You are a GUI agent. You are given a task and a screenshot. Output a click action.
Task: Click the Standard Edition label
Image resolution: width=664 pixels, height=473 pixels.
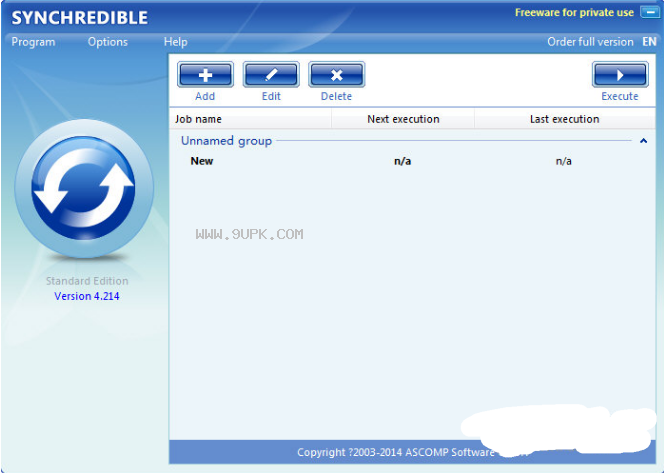87,281
